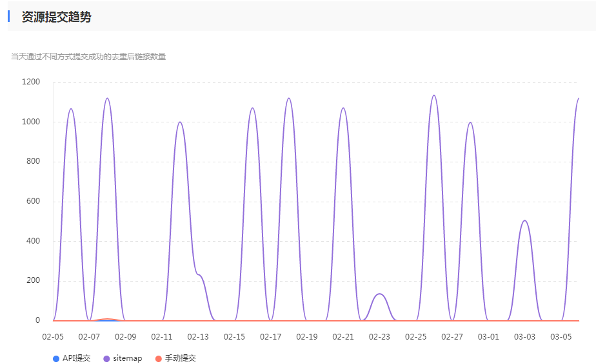Click the 800 y-axis value
Screen dimensions: 596x364
point(33,161)
